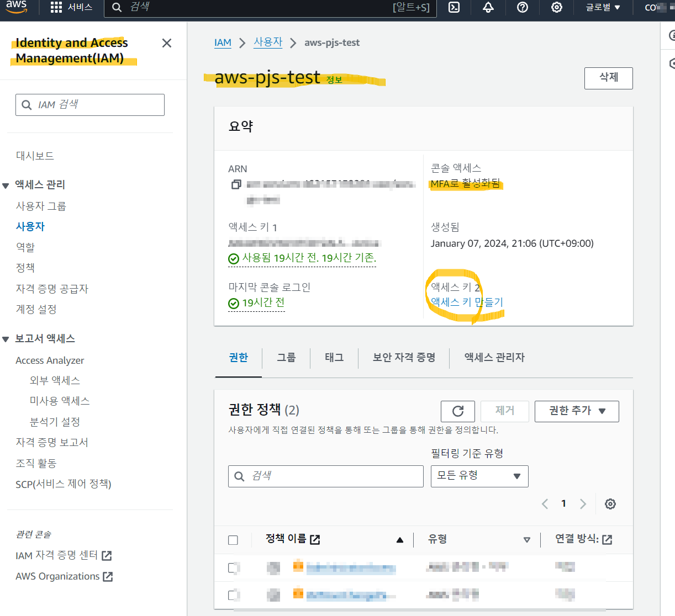Open the account menu in top bar
Screen dimensions: 675x616
point(660,7)
